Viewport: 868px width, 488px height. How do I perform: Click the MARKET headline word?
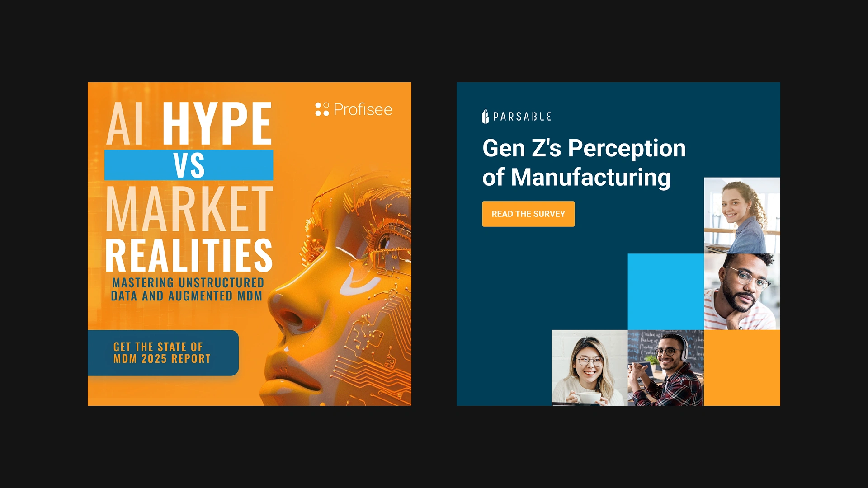point(189,208)
